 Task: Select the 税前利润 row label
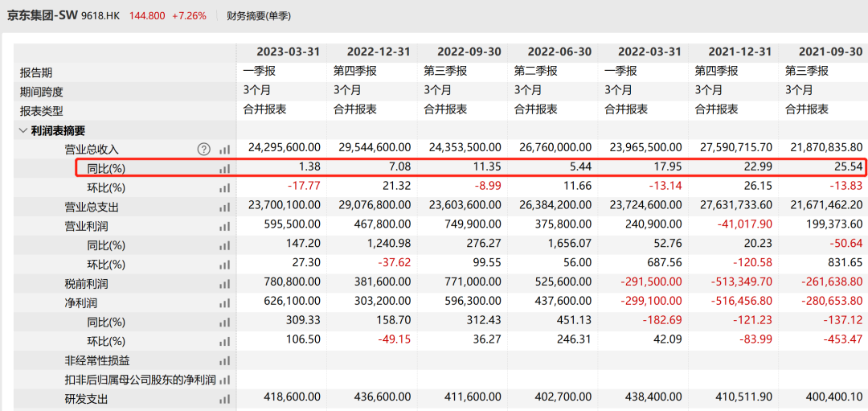coord(86,284)
